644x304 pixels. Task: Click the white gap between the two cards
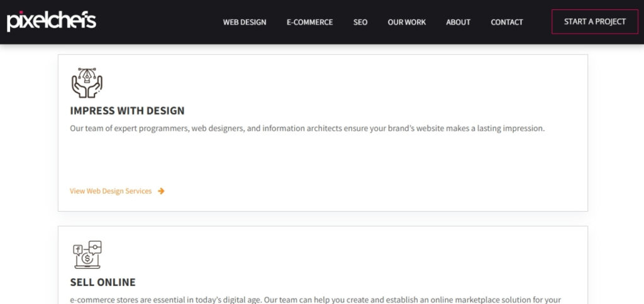322,219
